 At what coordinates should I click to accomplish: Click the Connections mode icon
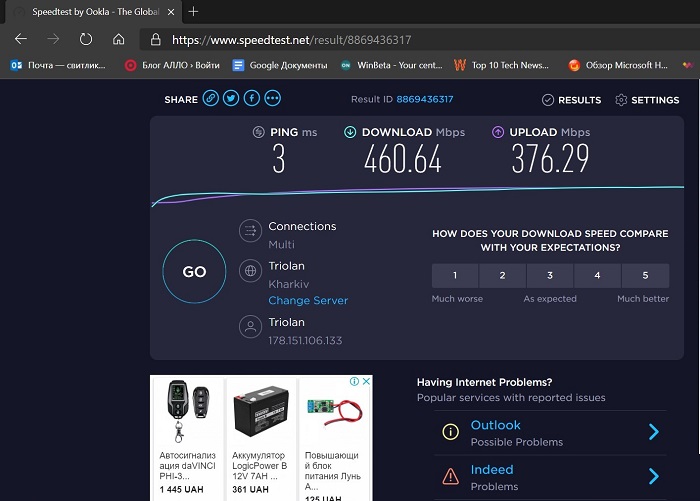click(250, 230)
